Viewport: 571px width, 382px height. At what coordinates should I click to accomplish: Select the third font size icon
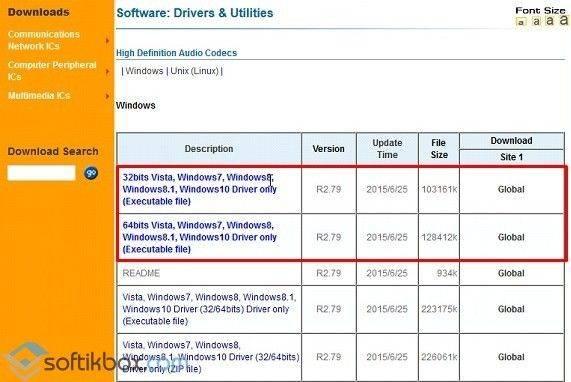tap(550, 21)
